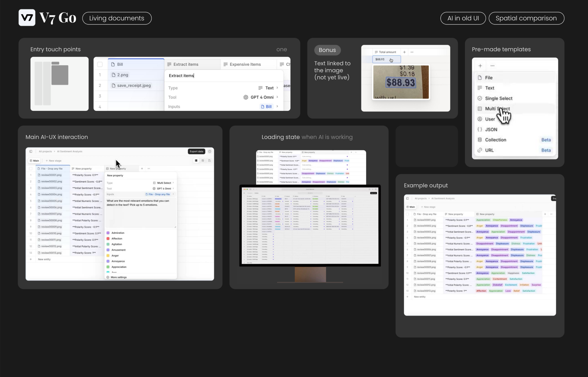
Task: Expand the Tool GPT 4 Omni option in Extract items popup
Action: click(x=277, y=97)
